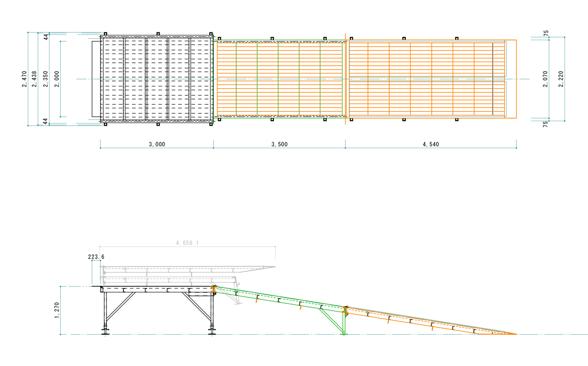588x366 pixels.
Task: Click the green middle ramp section in plan view
Action: (x=279, y=78)
